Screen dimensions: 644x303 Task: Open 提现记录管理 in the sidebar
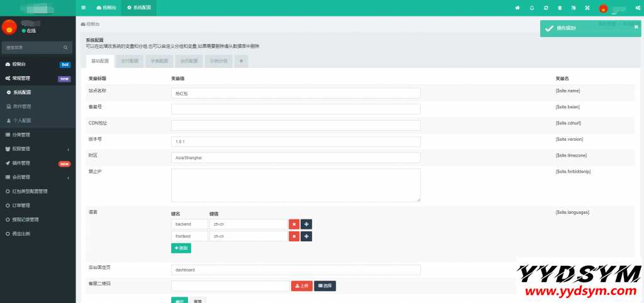[x=38, y=219]
